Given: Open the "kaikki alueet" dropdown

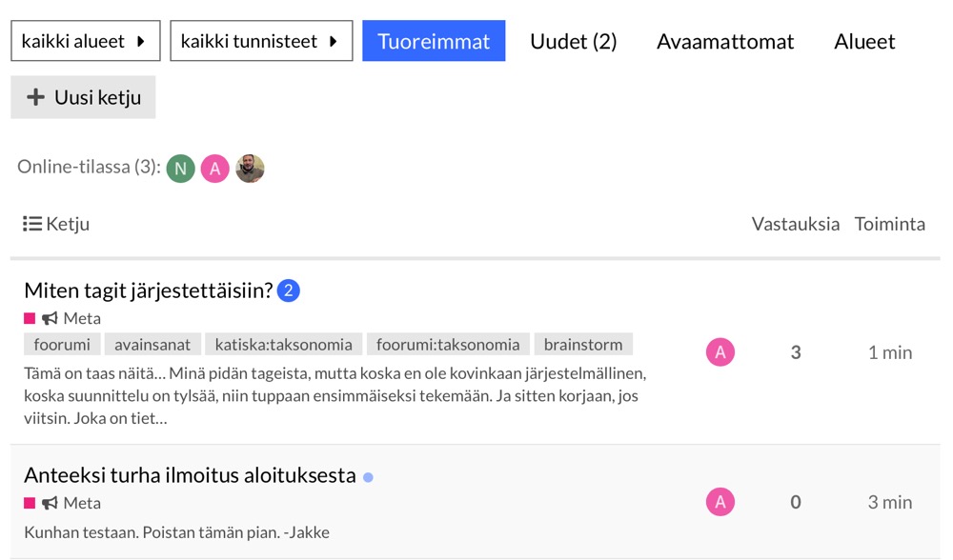Looking at the screenshot, I should pos(85,41).
